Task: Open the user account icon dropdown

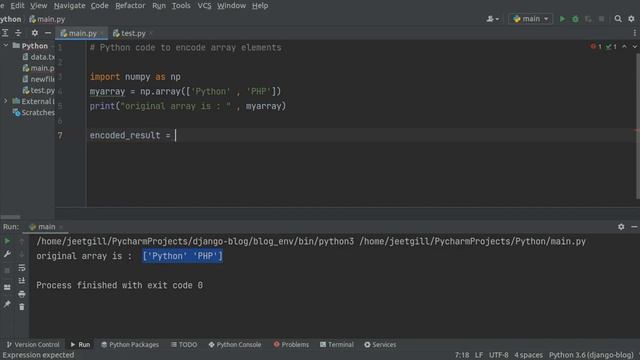Action: pyautogui.click(x=492, y=19)
